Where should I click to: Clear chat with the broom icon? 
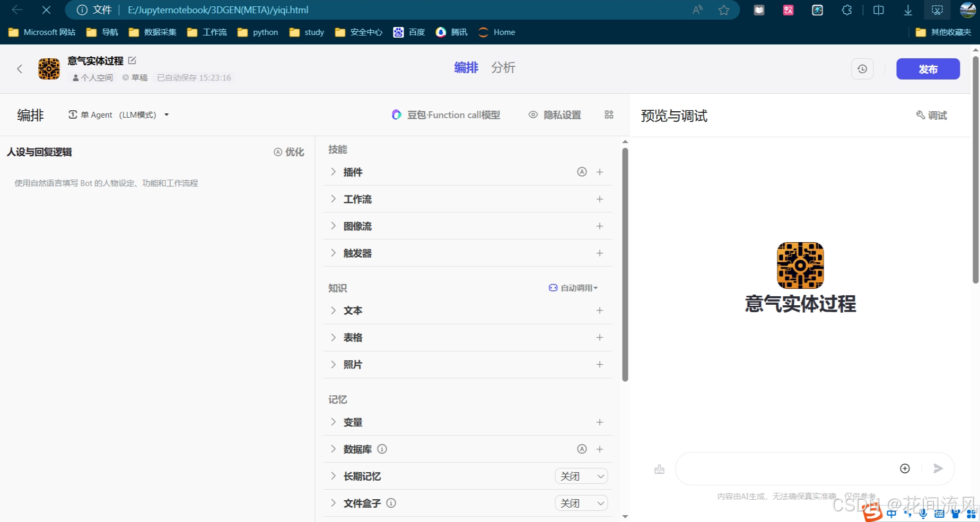659,469
